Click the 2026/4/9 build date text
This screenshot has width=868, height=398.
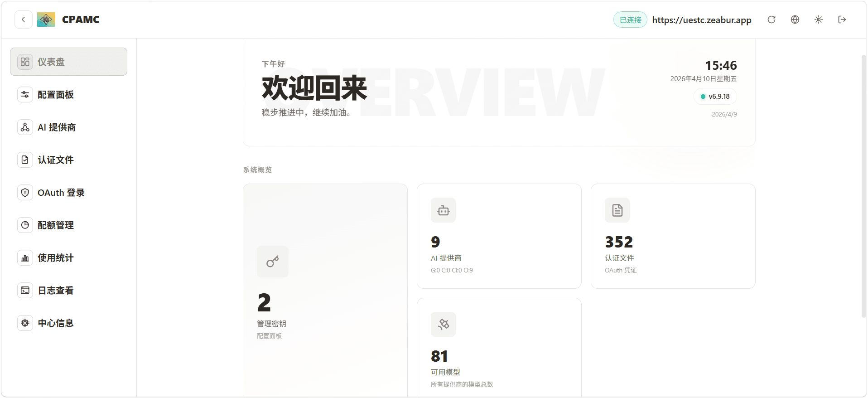tap(724, 114)
